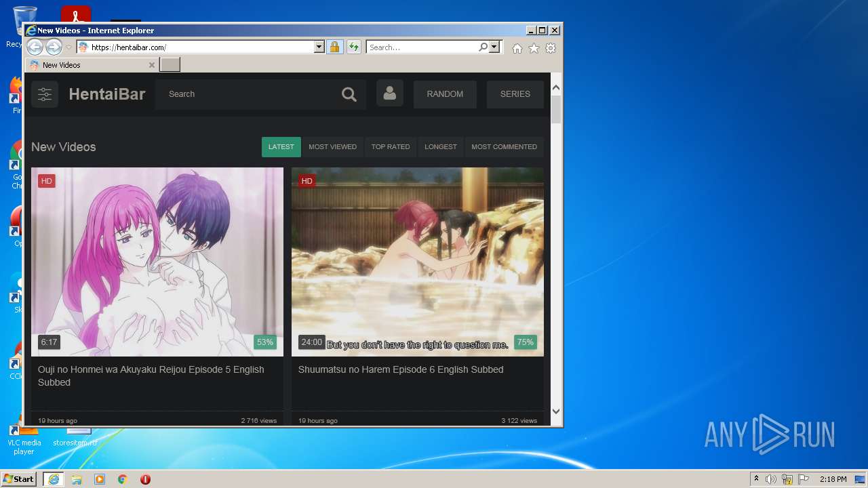The width and height of the screenshot is (868, 488).
Task: Click the tray network icon
Action: tap(787, 479)
